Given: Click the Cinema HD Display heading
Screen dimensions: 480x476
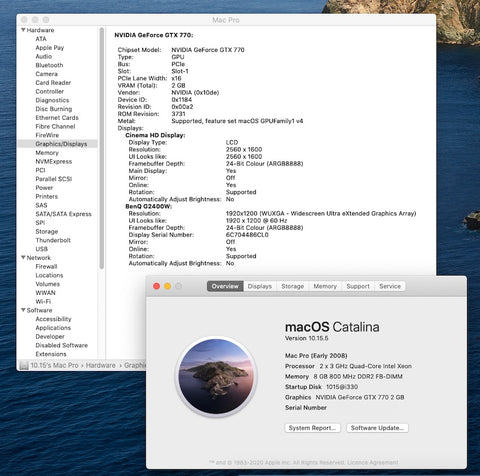Looking at the screenshot, I should point(155,135).
